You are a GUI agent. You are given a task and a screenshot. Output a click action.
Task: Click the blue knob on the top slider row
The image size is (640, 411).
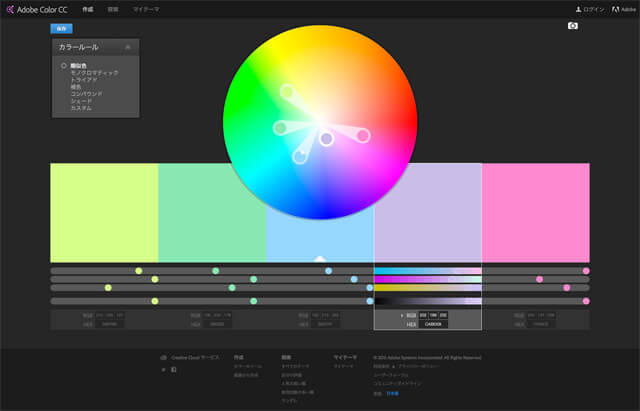(329, 271)
